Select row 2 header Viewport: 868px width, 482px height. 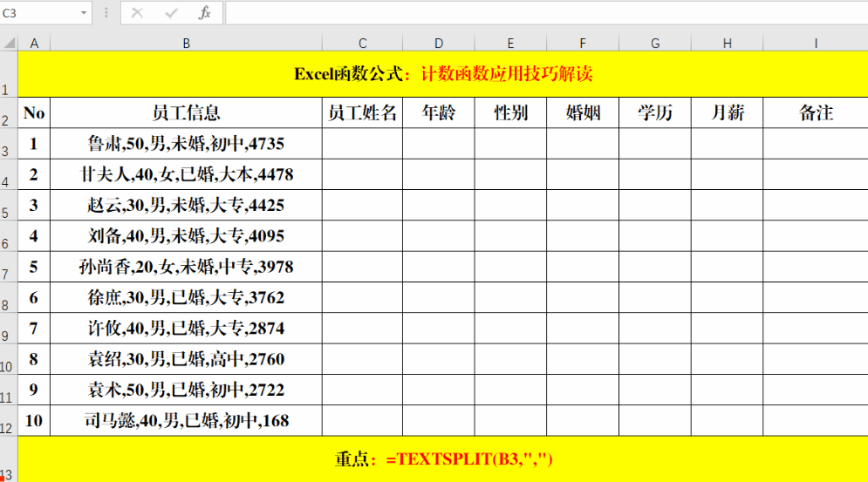[x=9, y=113]
